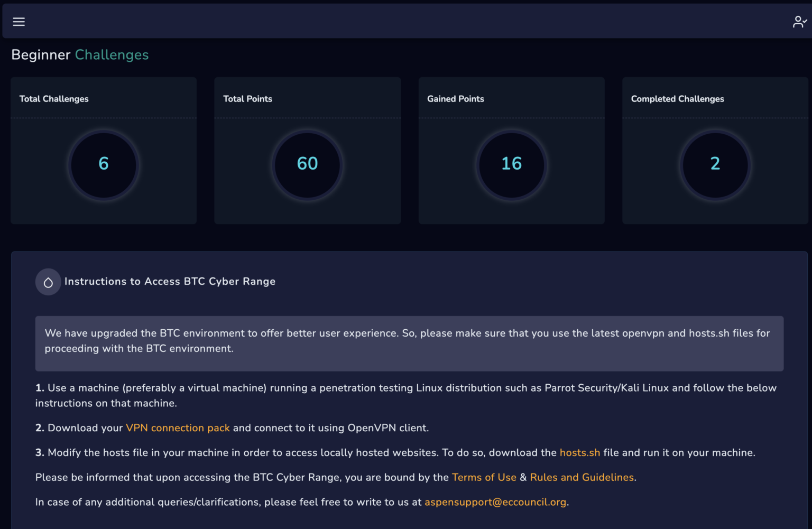Download the VPN connection pack
Viewport: 812px width, 529px height.
click(x=178, y=428)
